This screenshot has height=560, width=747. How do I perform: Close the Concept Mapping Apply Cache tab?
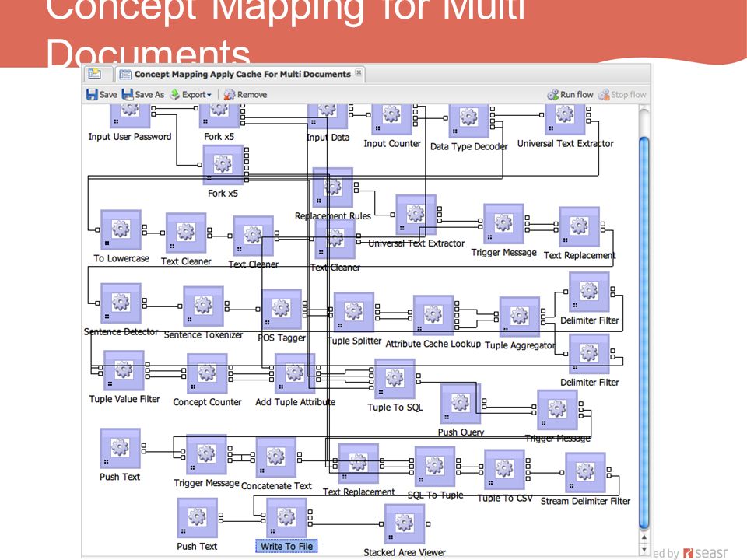(x=359, y=72)
